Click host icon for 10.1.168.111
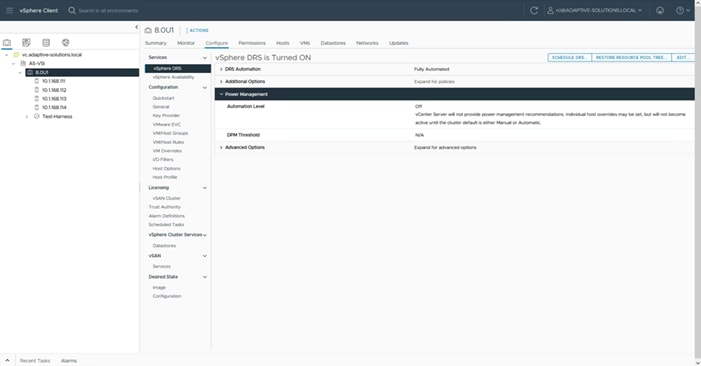 (37, 81)
